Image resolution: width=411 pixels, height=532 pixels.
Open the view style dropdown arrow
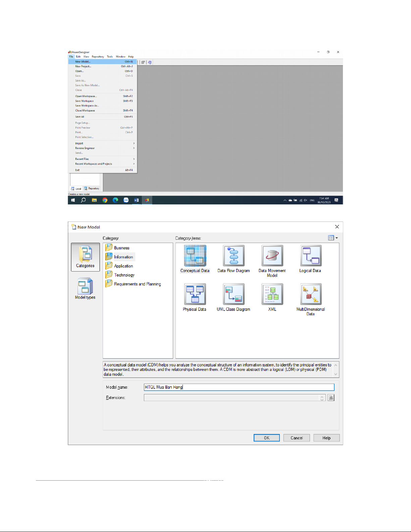click(337, 238)
